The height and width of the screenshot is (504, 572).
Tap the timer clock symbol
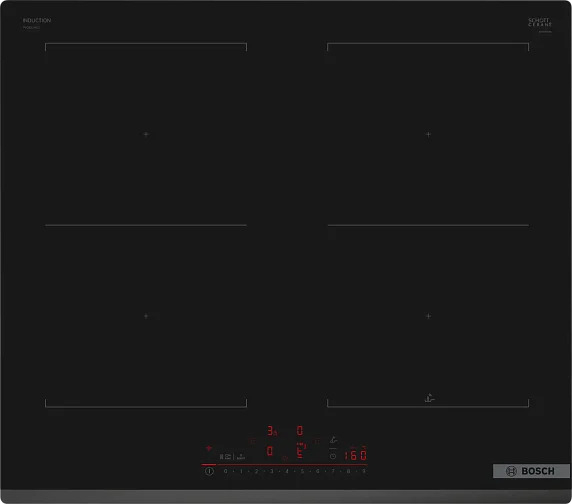point(333,456)
